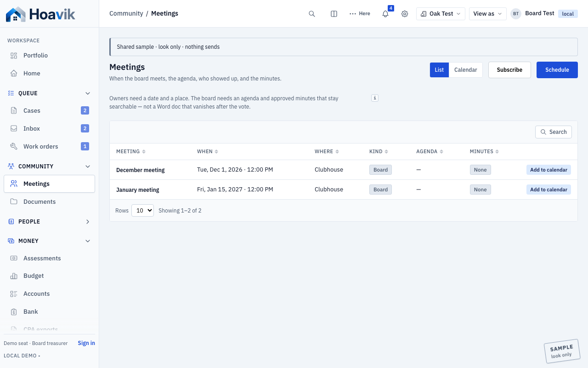Add January meeting to calendar
Screen dimensions: 588x368
[548, 190]
